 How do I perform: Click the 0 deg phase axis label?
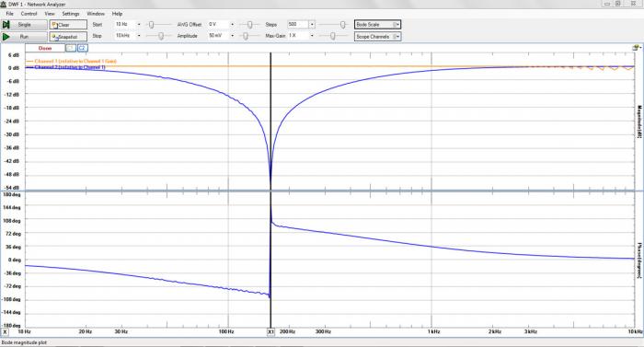point(15,260)
